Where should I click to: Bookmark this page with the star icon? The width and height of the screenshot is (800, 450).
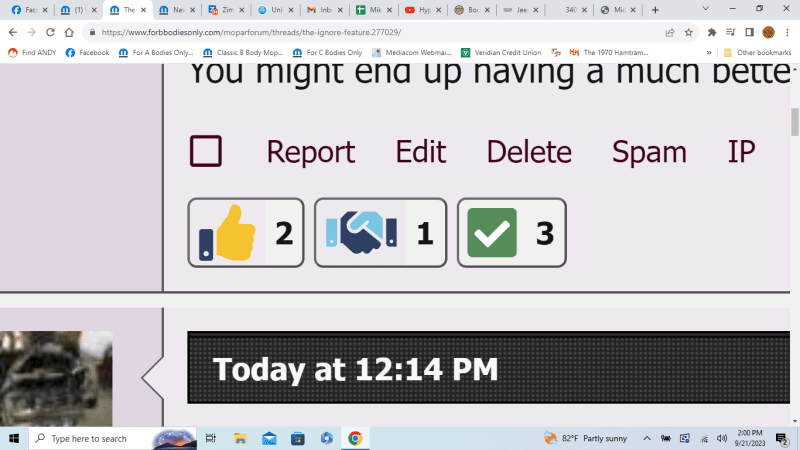[688, 32]
